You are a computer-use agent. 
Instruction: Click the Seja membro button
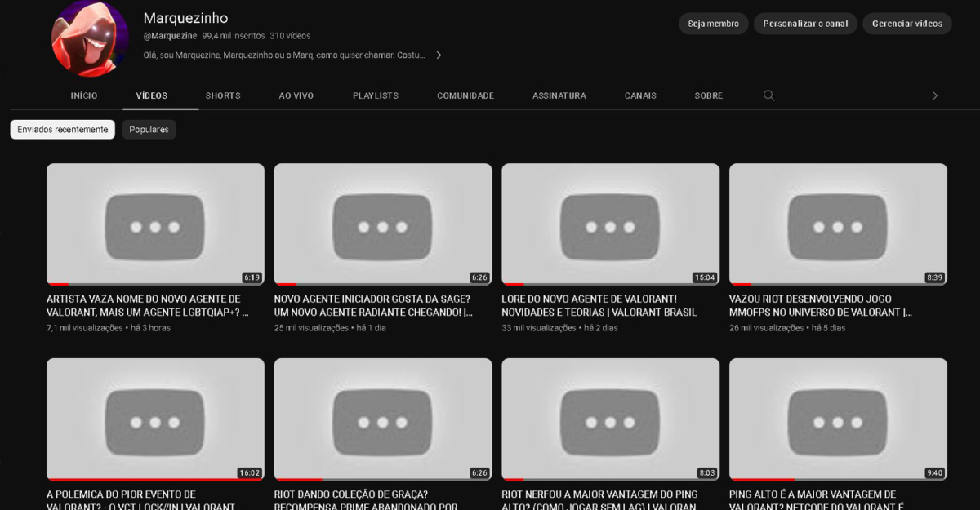click(x=713, y=24)
